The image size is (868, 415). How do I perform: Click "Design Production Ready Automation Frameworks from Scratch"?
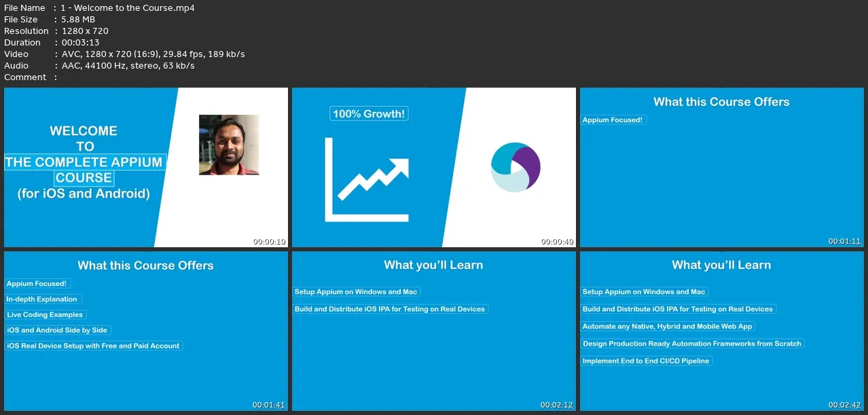693,344
